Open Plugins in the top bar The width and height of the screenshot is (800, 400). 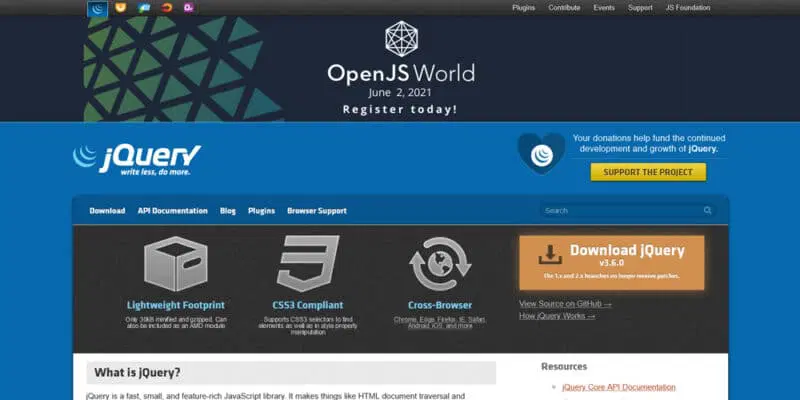pyautogui.click(x=523, y=8)
